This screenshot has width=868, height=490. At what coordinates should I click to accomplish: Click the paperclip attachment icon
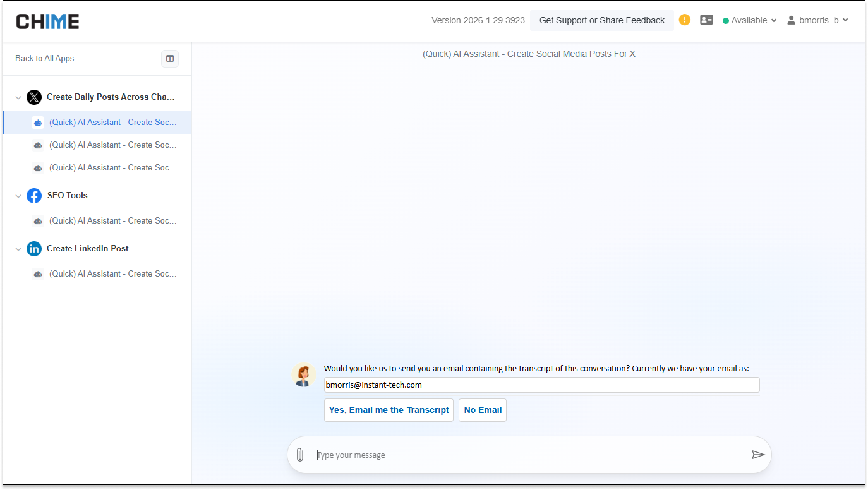coord(300,455)
